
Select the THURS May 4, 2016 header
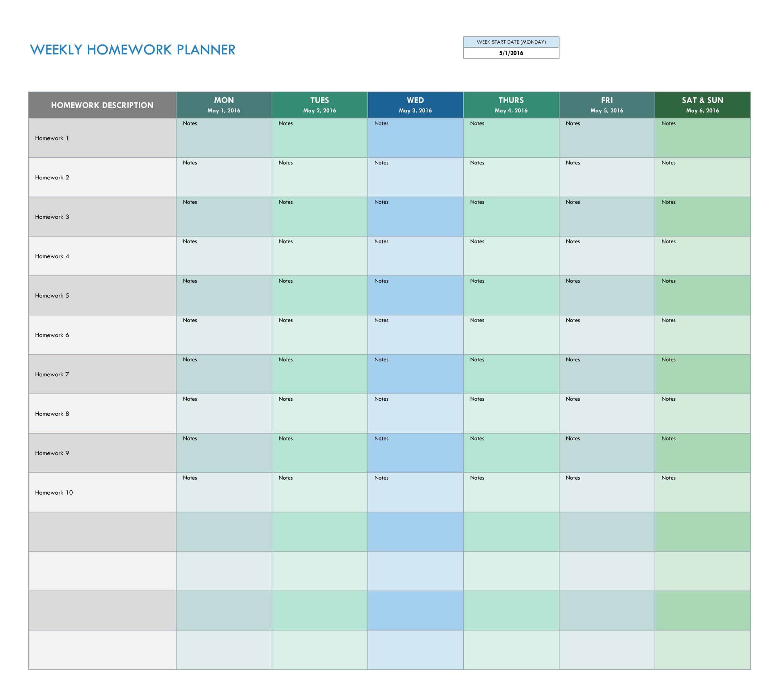pyautogui.click(x=511, y=105)
